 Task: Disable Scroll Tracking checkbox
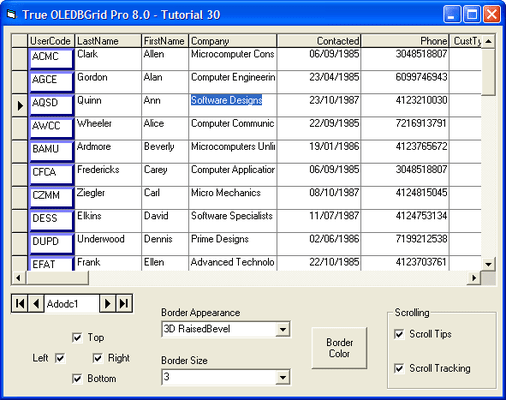pos(399,368)
